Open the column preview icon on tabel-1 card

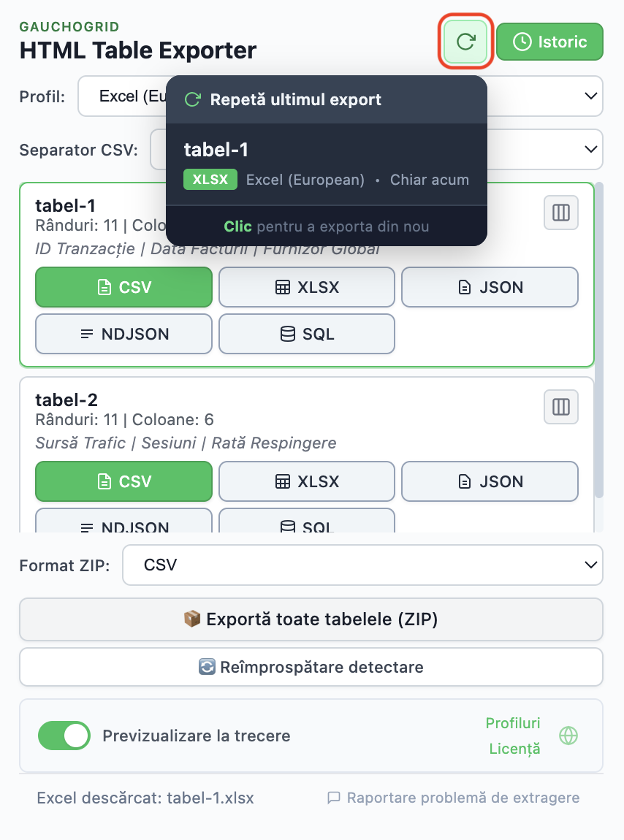560,213
